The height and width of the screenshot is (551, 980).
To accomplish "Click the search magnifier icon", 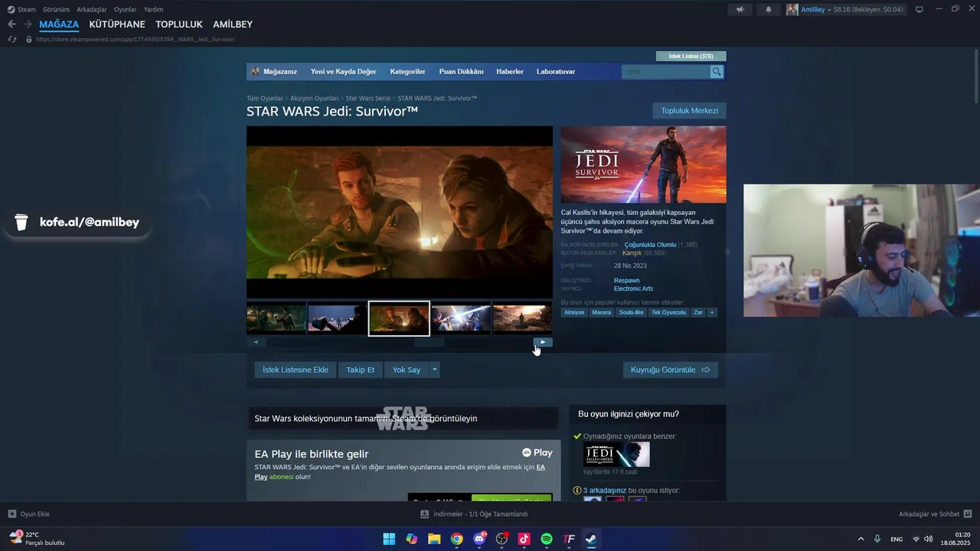I will (717, 72).
